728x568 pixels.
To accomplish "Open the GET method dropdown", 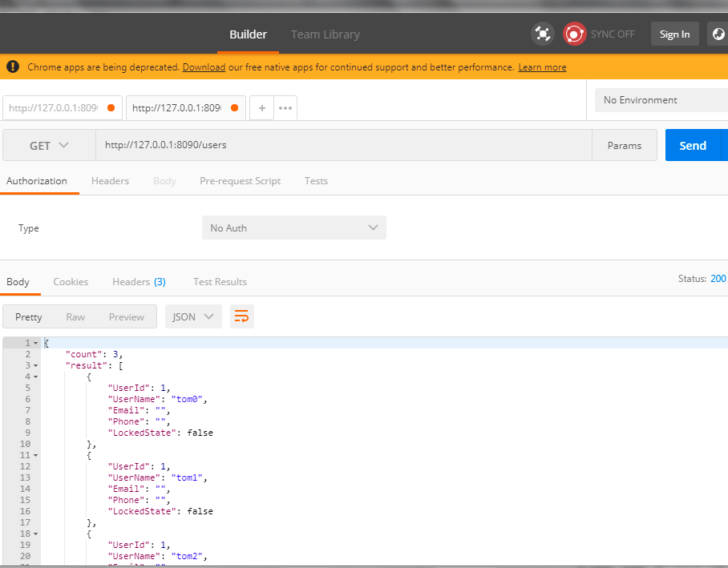I will pos(49,145).
